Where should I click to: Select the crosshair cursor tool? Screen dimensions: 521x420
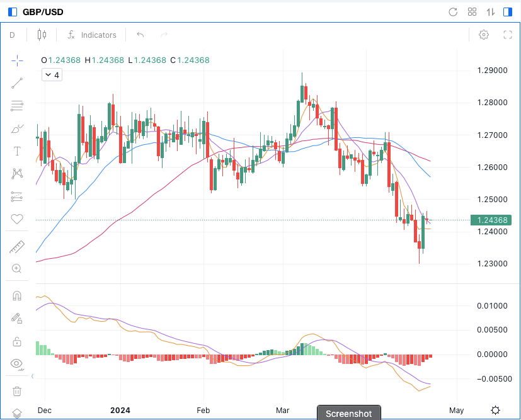(17, 60)
